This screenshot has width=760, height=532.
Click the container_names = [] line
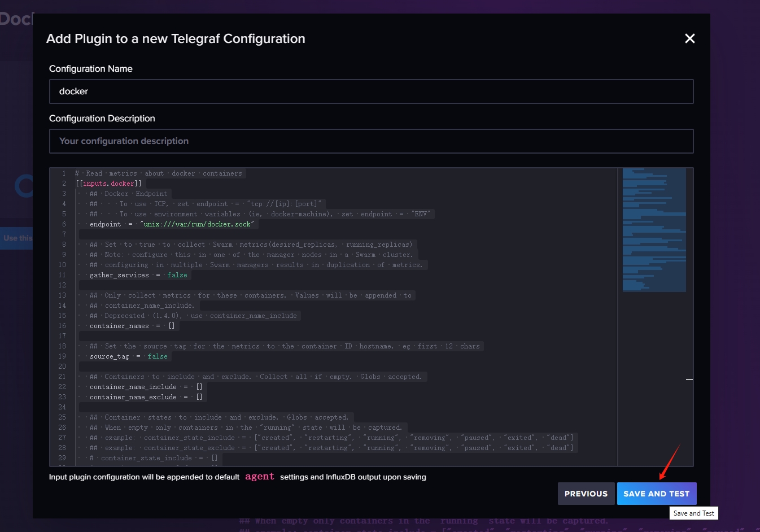[x=132, y=326]
